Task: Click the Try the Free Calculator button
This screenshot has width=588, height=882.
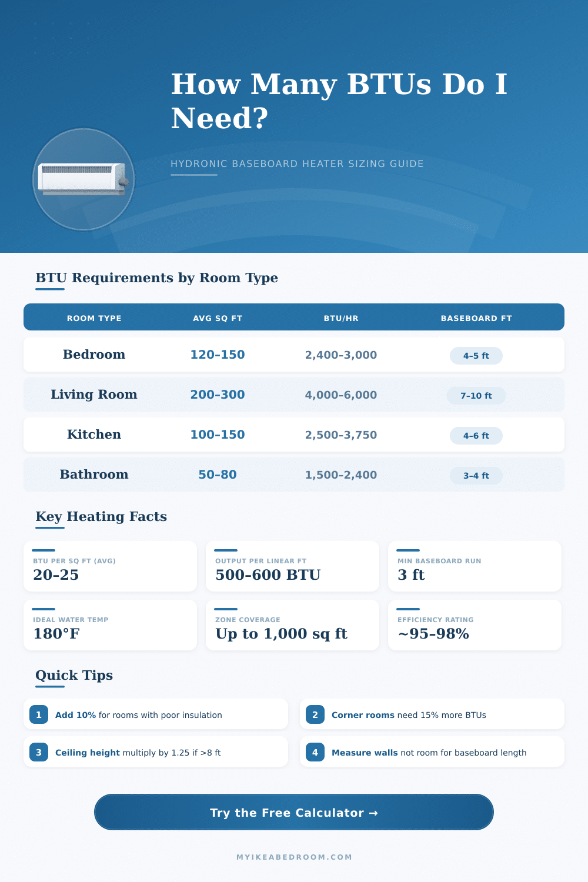Action: point(293,813)
